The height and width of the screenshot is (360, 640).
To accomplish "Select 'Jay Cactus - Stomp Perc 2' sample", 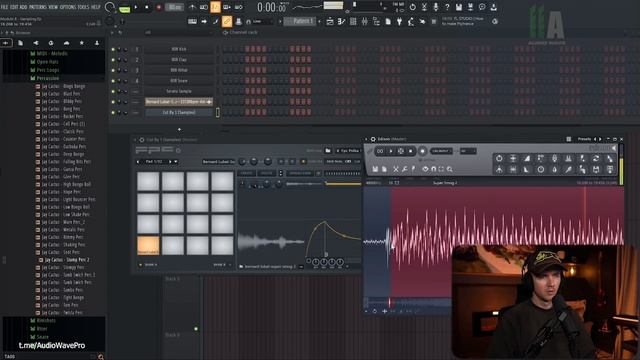I will pos(67,260).
